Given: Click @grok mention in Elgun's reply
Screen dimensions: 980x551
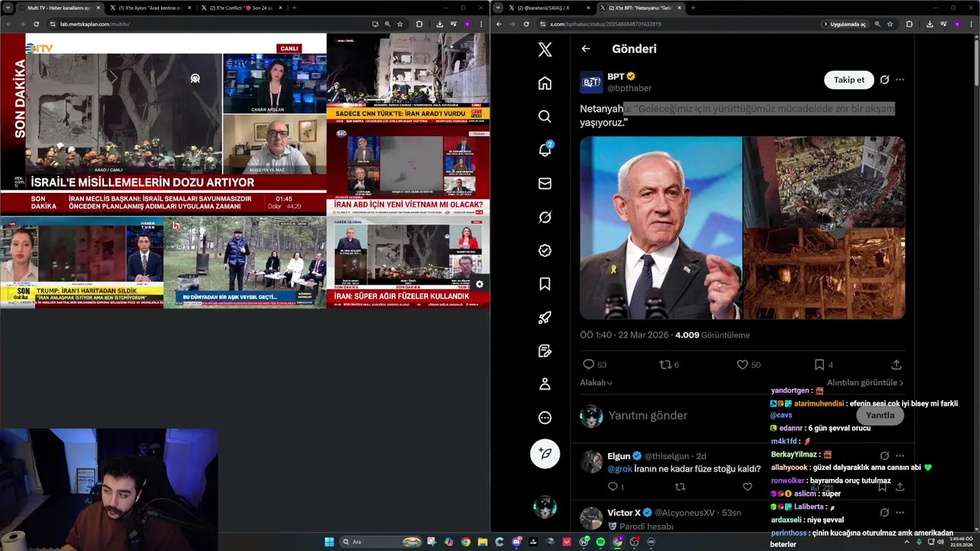Looking at the screenshot, I should [x=619, y=469].
